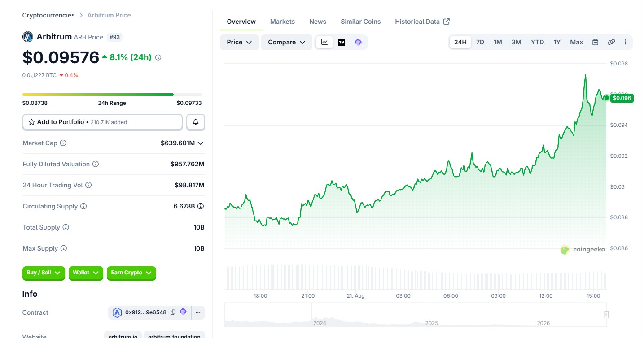644x338 pixels.
Task: Switch to line chart view icon
Action: (x=324, y=42)
